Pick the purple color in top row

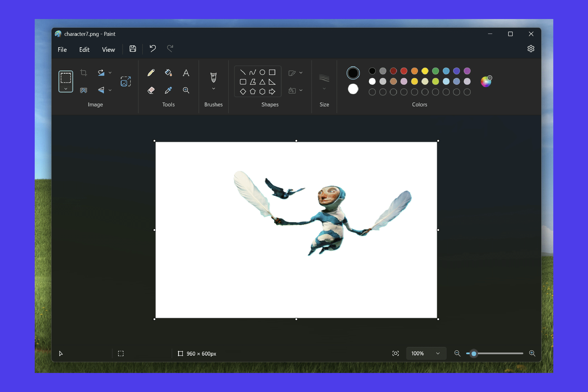click(x=467, y=71)
